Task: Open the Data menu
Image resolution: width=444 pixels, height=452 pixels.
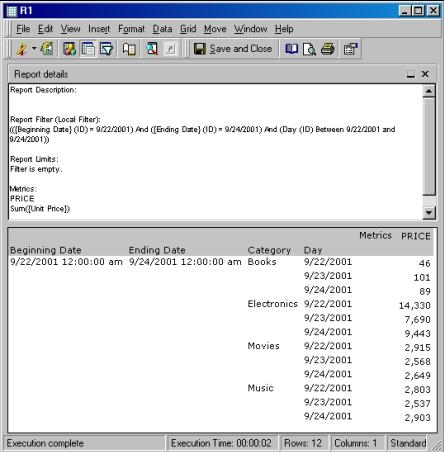Action: (x=162, y=29)
